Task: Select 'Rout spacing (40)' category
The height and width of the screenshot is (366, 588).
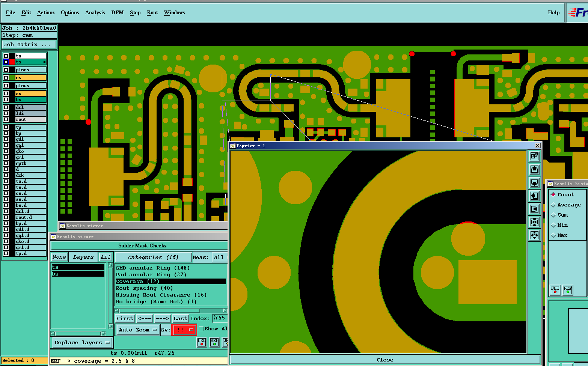Action: [x=145, y=288]
